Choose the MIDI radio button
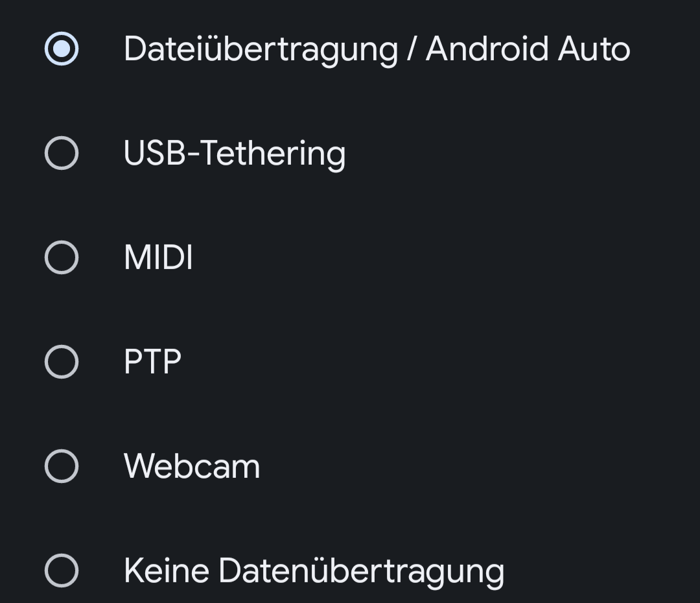The width and height of the screenshot is (700, 603). coord(62,257)
